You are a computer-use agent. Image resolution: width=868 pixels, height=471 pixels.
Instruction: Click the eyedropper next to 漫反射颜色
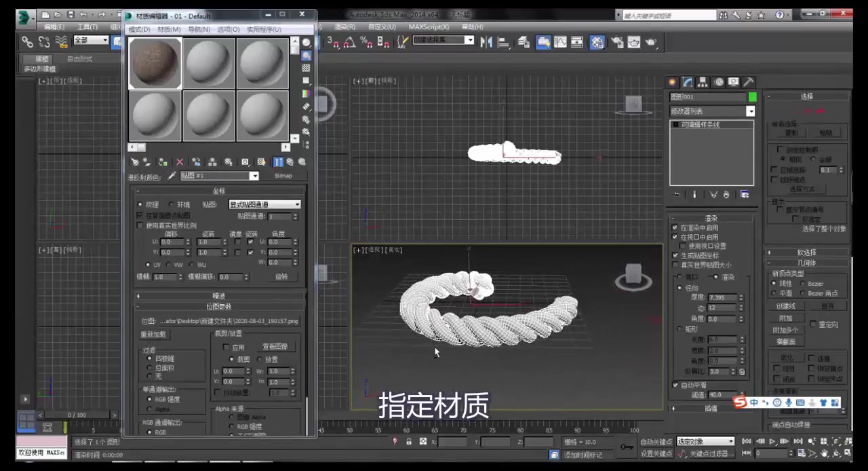[x=172, y=176]
